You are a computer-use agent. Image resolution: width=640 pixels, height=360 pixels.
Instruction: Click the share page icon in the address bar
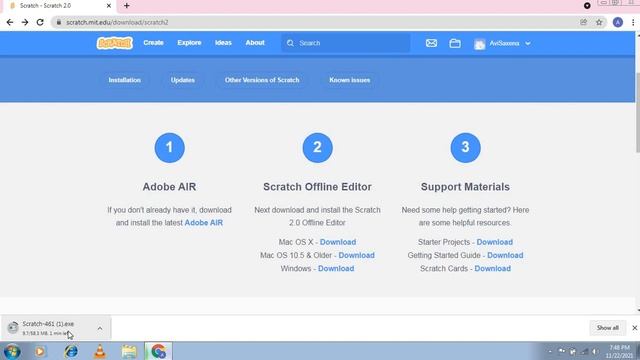(583, 22)
